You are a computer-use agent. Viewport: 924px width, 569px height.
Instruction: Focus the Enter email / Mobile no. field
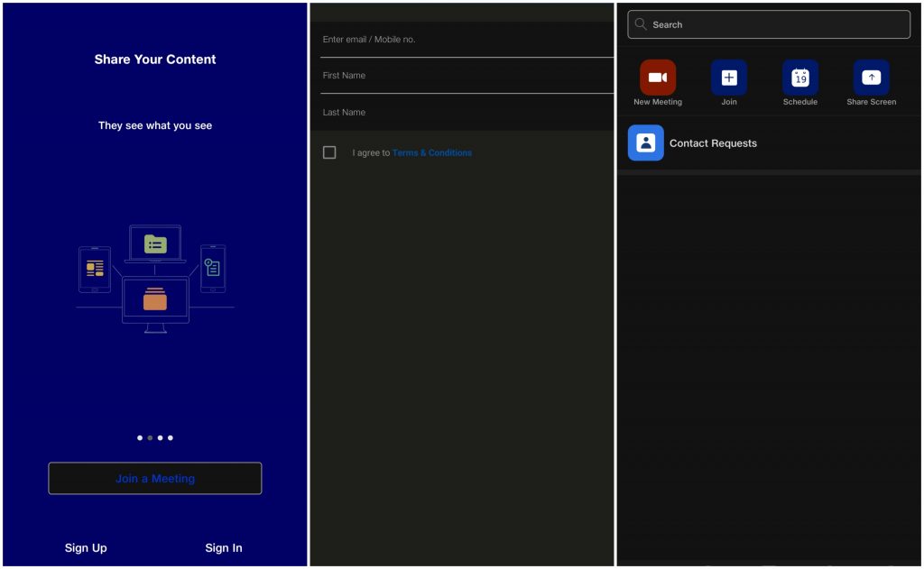(467, 40)
